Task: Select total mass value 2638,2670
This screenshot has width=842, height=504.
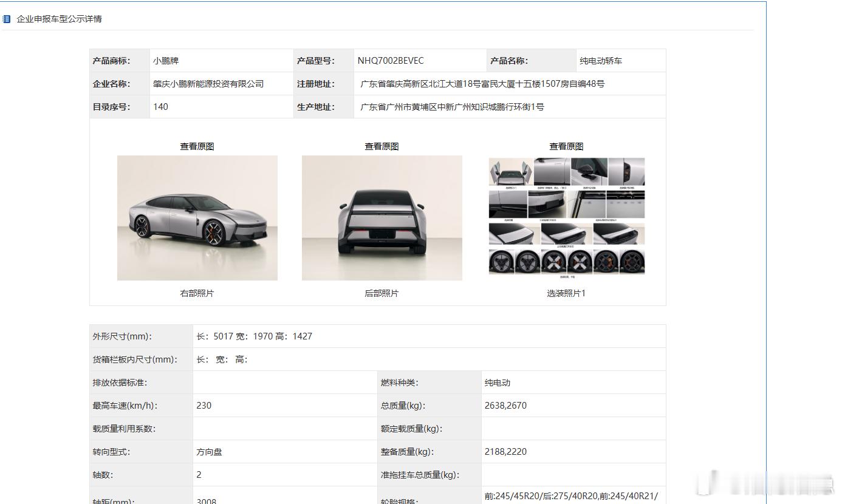Action: [505, 406]
